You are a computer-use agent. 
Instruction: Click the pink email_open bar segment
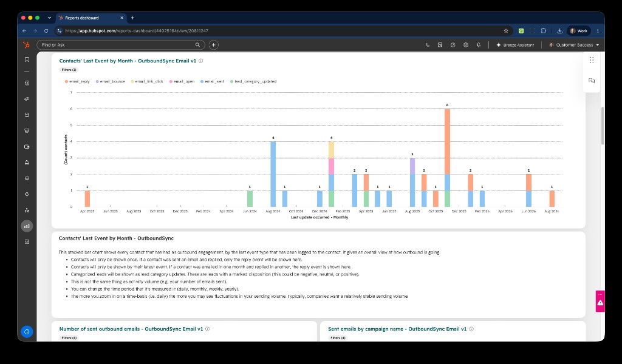[331, 166]
